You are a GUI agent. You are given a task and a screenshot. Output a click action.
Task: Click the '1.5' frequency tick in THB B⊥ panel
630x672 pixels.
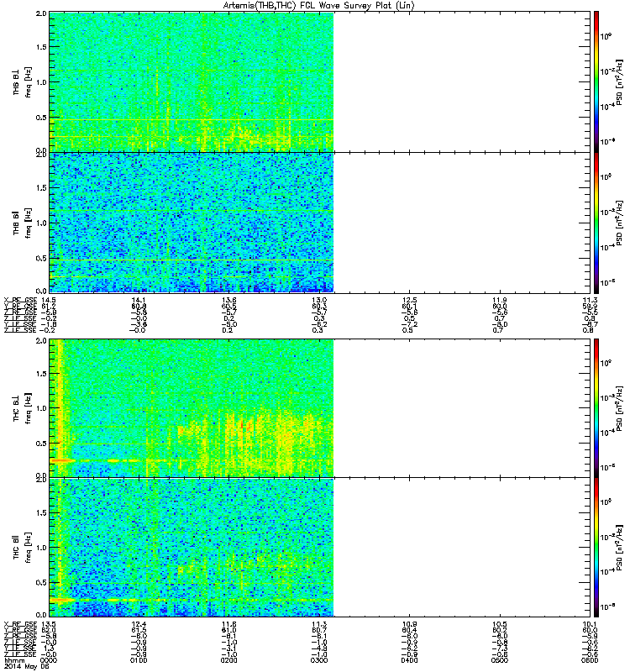tap(41, 47)
